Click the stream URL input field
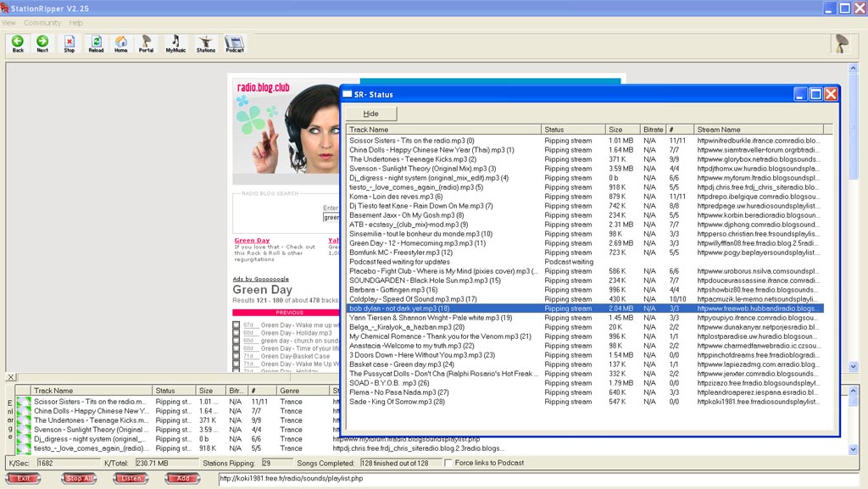The width and height of the screenshot is (868, 489). 537,479
